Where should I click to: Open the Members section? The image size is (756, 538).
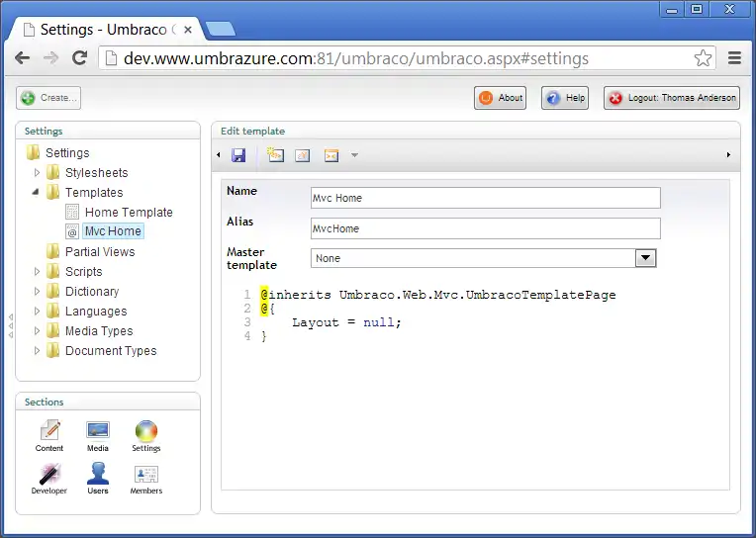146,479
